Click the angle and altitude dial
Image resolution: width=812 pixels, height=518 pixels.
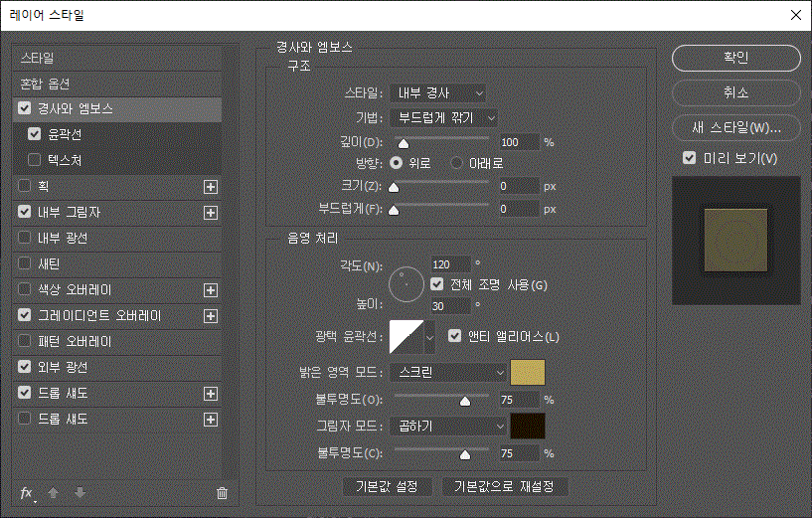coord(406,284)
